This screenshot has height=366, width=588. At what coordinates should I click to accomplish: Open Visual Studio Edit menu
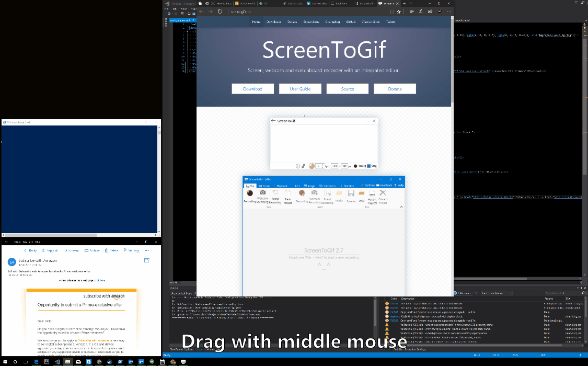[x=175, y=8]
